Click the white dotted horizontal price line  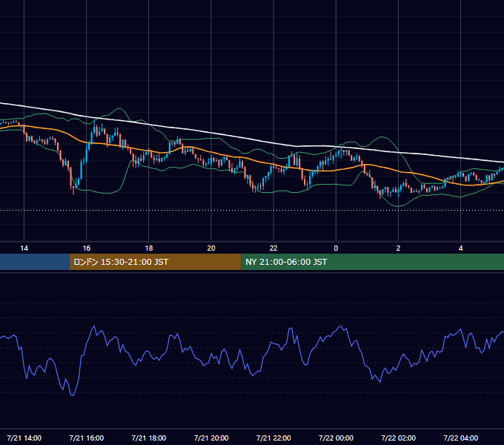[x=252, y=211]
